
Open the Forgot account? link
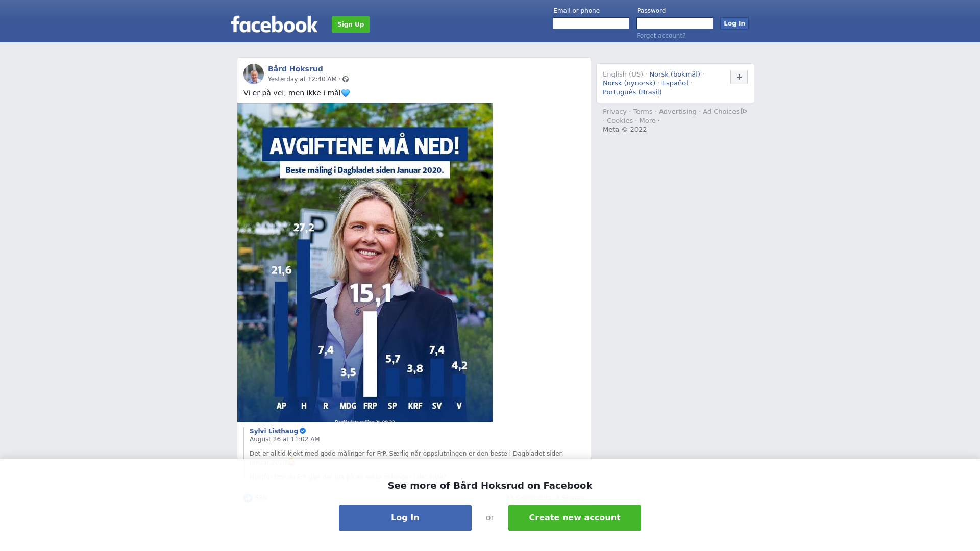(661, 36)
